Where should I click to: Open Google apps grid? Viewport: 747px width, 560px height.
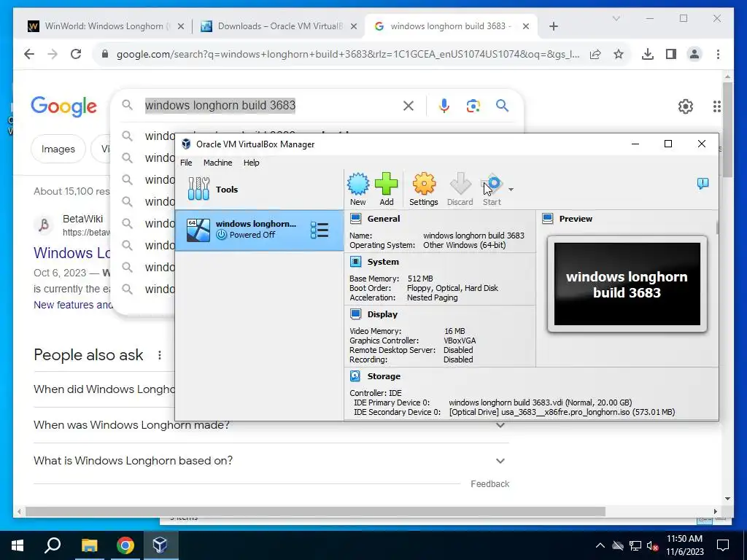tap(716, 106)
